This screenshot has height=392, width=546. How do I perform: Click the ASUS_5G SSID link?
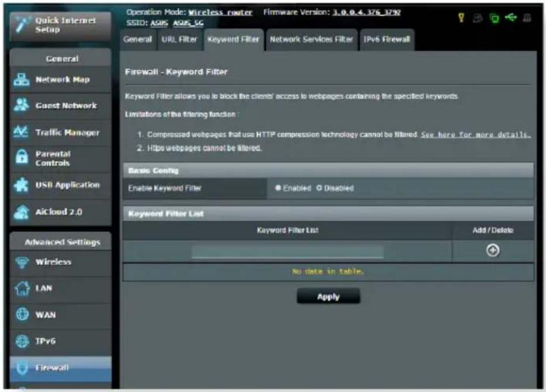[x=188, y=23]
